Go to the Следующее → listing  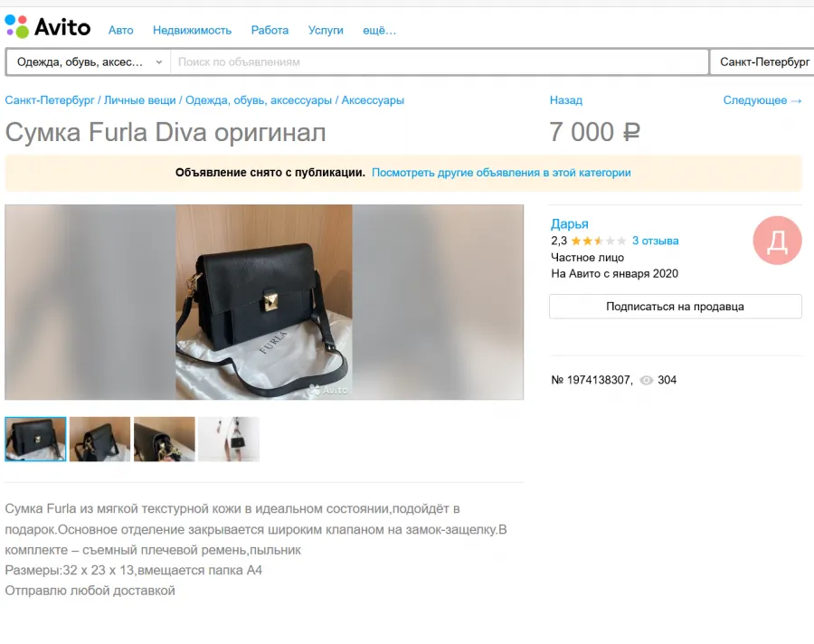(x=762, y=100)
